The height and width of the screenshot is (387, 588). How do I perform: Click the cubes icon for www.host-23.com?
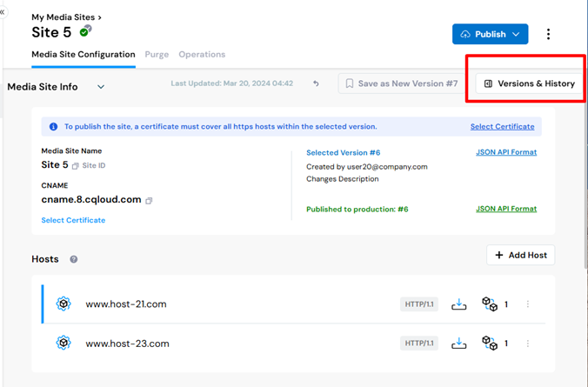coord(490,343)
